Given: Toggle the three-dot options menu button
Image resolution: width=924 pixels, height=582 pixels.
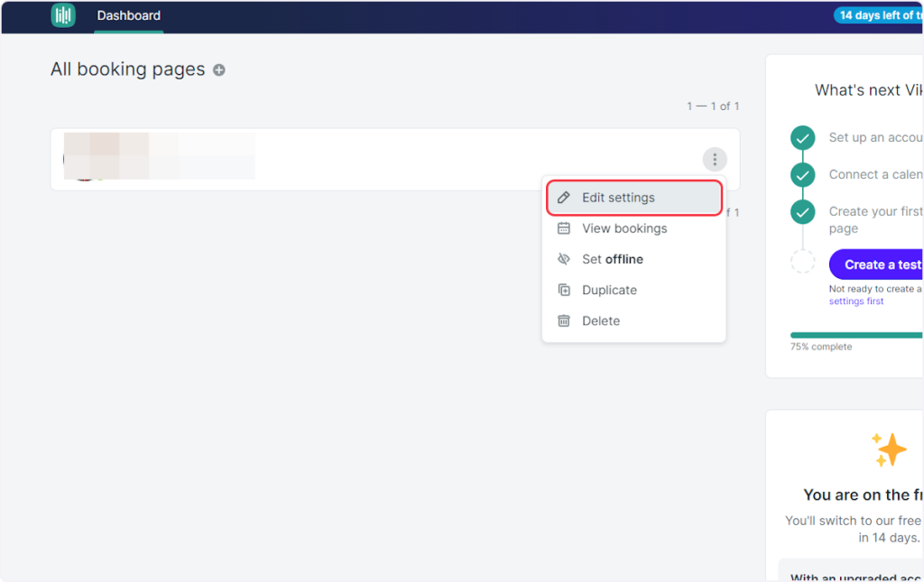Looking at the screenshot, I should click(x=715, y=160).
